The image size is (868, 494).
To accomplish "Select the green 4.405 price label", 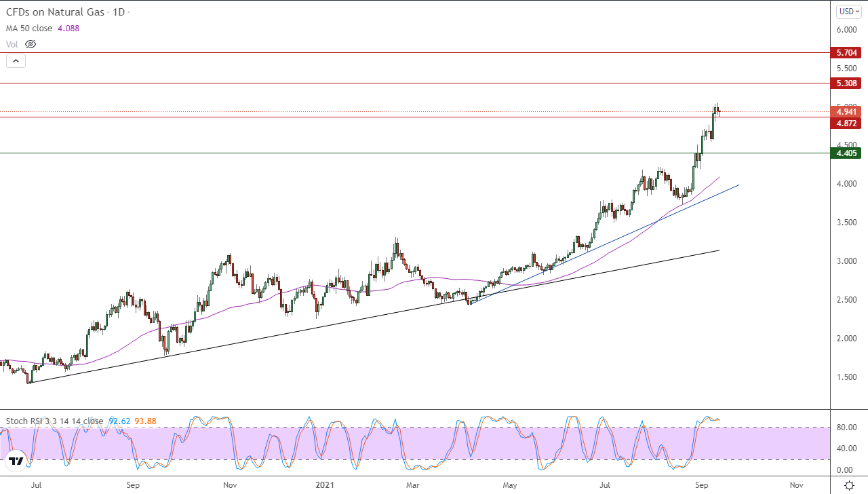I will (x=848, y=153).
